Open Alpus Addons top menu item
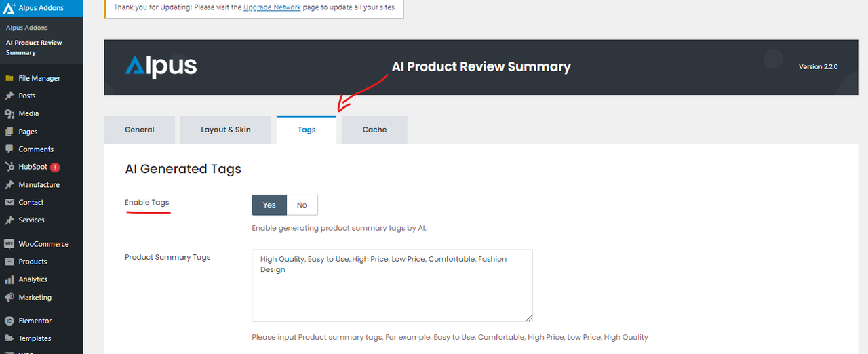Image resolution: width=868 pixels, height=354 pixels. pyautogui.click(x=41, y=8)
